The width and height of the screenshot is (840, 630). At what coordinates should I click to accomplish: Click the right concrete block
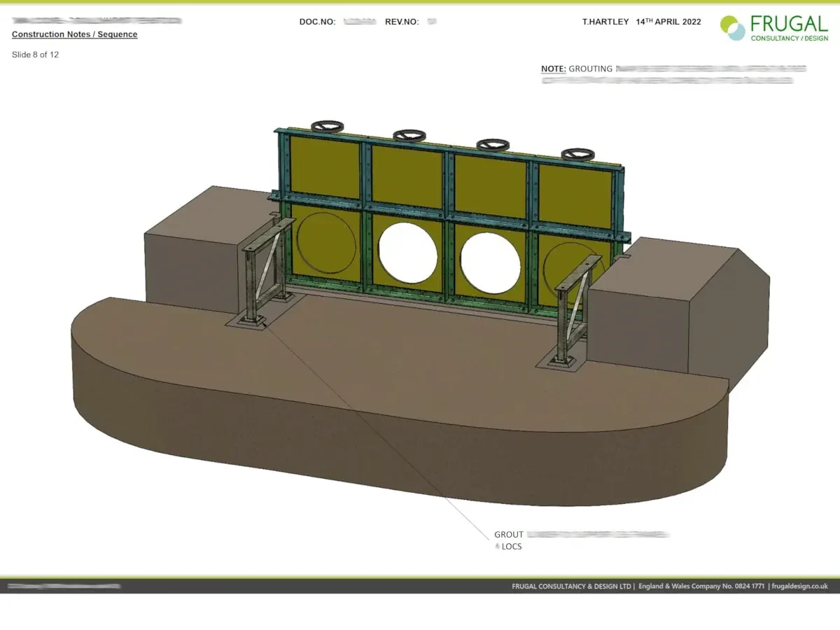tap(672, 308)
